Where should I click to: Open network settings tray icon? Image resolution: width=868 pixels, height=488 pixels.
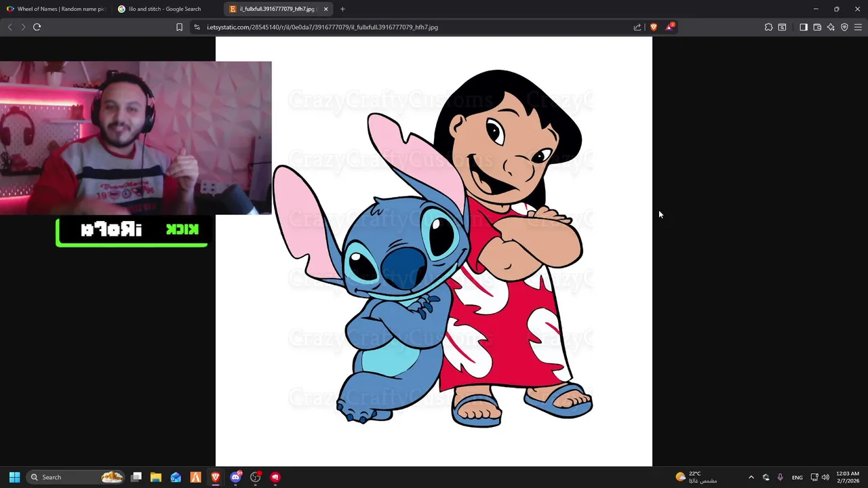(x=814, y=477)
